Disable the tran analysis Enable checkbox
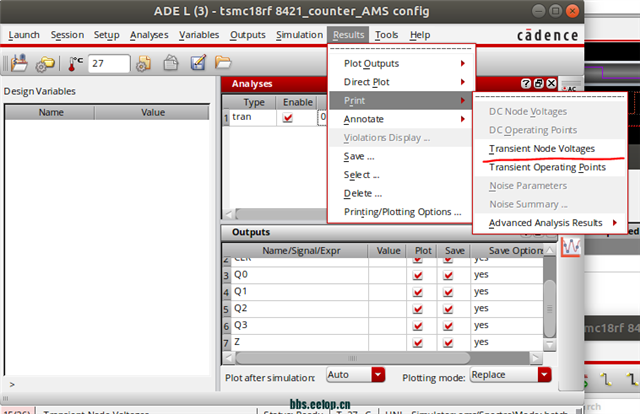The height and width of the screenshot is (414, 640). coord(289,117)
